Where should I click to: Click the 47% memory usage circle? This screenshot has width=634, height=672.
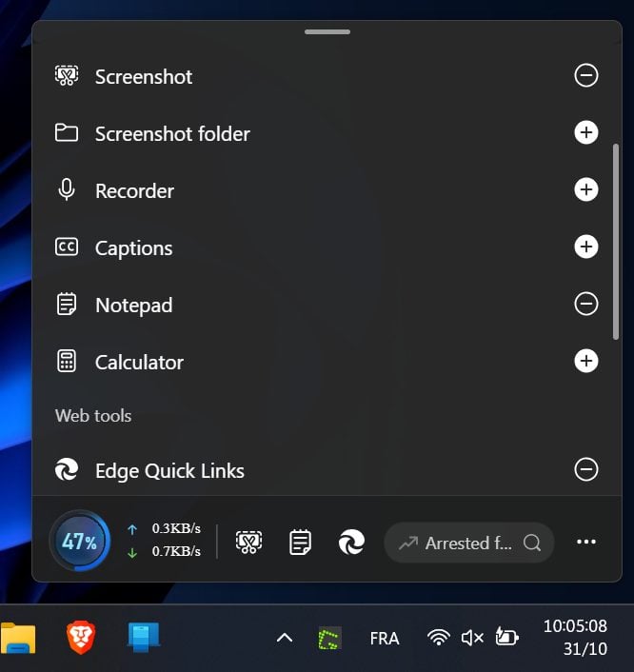pyautogui.click(x=80, y=543)
